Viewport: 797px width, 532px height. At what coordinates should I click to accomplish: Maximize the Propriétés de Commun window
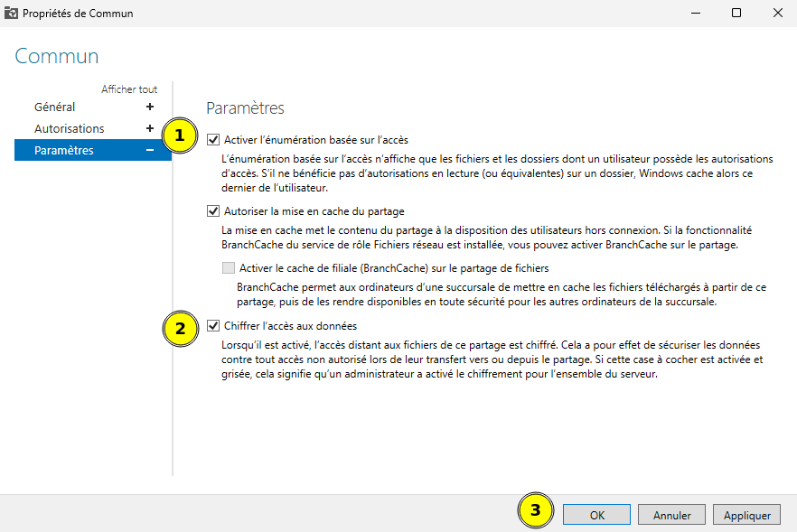[736, 14]
